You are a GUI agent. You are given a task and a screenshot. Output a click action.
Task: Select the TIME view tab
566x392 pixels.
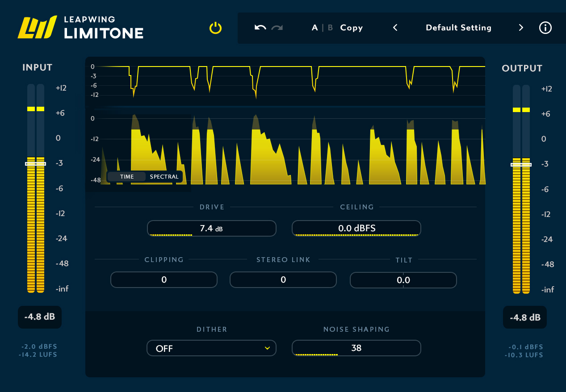point(126,176)
